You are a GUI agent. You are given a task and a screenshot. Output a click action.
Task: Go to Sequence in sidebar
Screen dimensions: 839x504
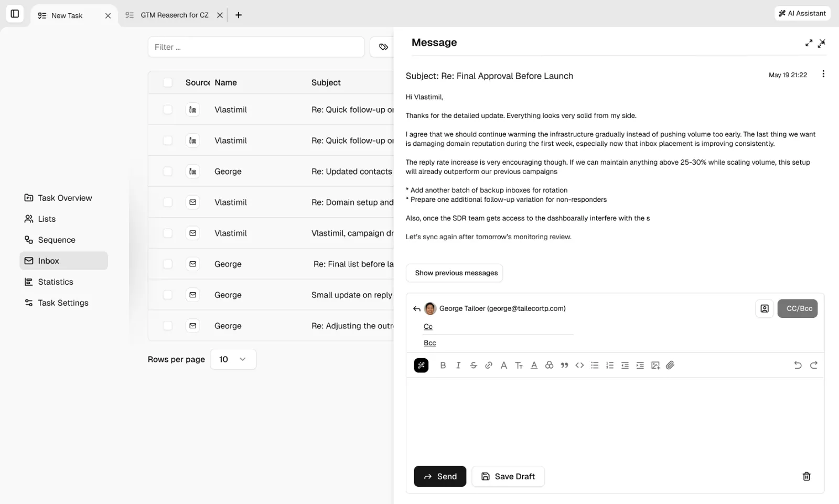[x=64, y=240]
